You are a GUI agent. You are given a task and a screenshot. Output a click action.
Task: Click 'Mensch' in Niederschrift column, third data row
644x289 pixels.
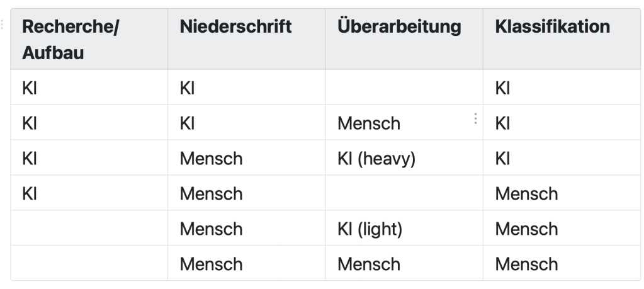pos(211,158)
